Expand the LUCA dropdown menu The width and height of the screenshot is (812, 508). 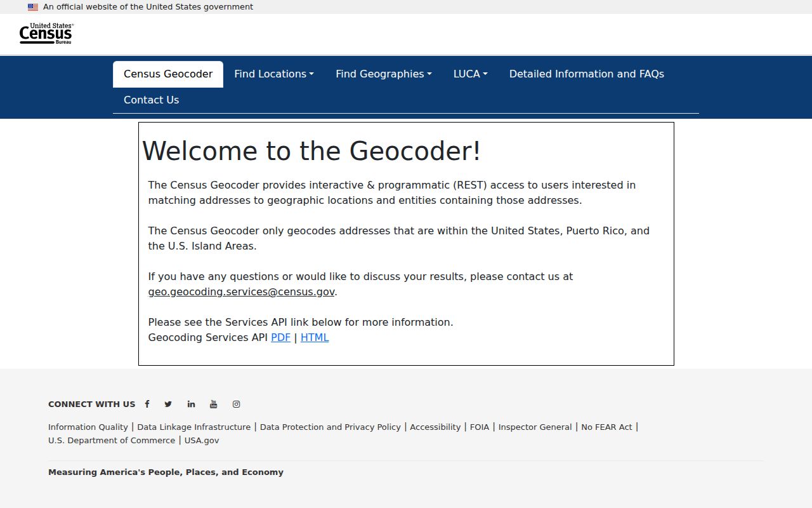pos(471,74)
